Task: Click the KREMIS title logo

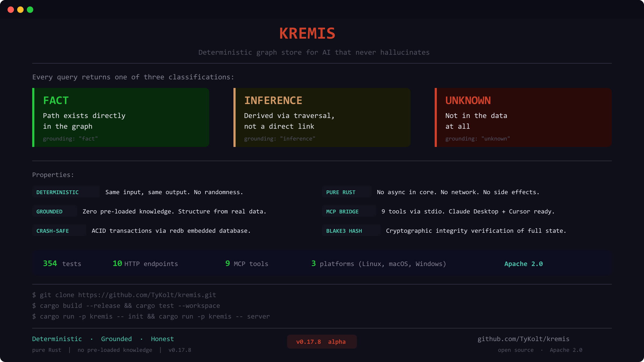Action: [x=307, y=33]
